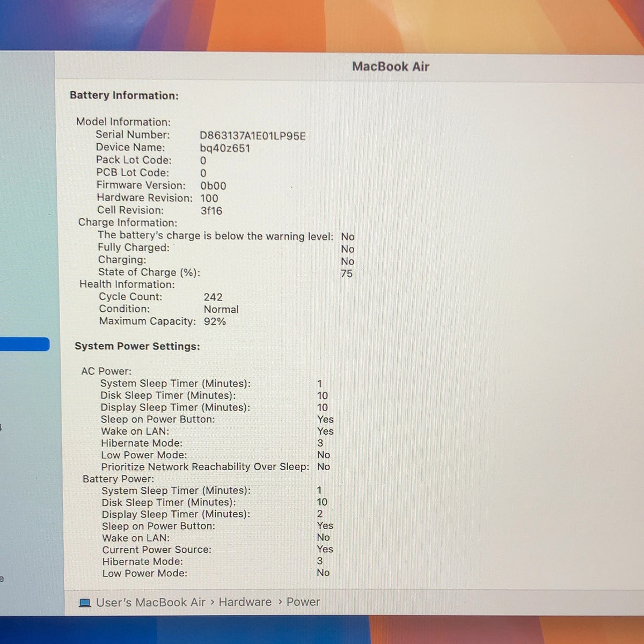Click the System Power Settings heading
The height and width of the screenshot is (644, 644).
[x=137, y=346]
